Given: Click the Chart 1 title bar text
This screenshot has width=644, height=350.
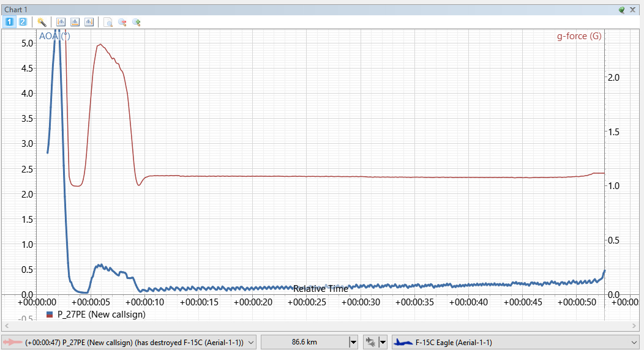Looking at the screenshot, I should coord(15,10).
